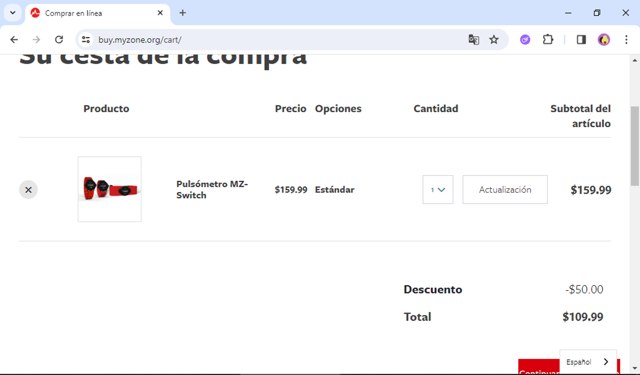Select the Comprar en línea tab

coord(98,13)
